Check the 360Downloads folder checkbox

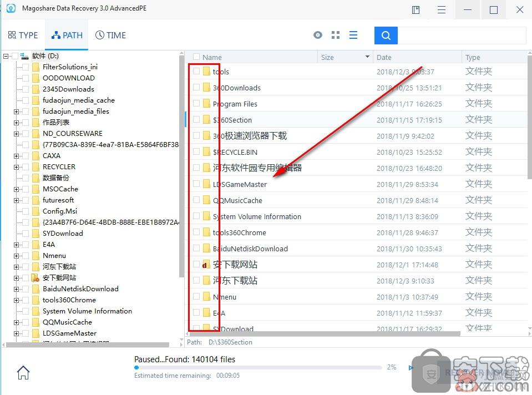[x=196, y=87]
